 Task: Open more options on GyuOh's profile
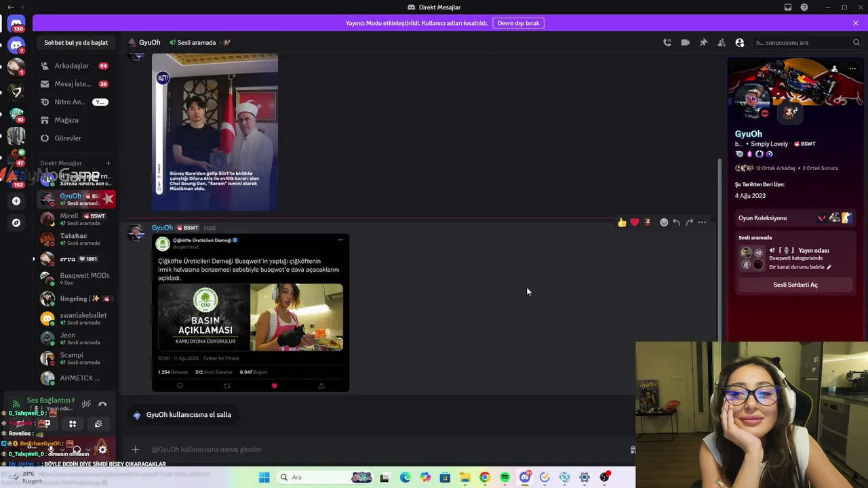coord(852,69)
